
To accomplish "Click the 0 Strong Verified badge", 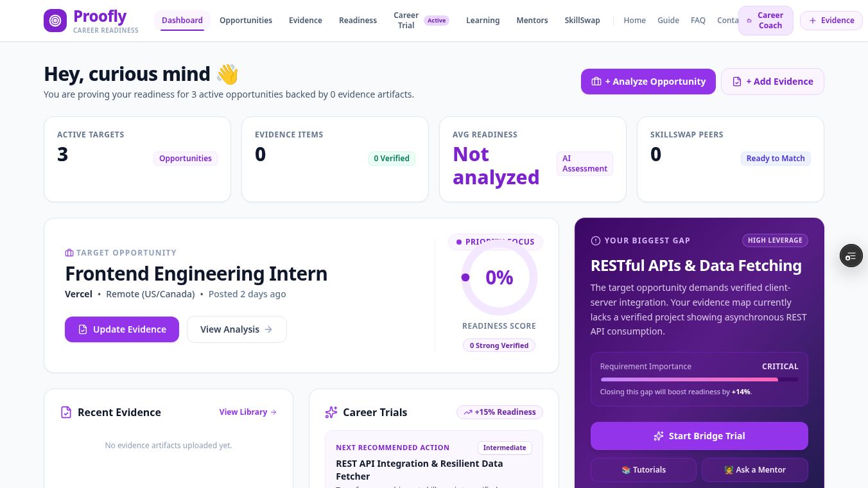I will coord(499,345).
